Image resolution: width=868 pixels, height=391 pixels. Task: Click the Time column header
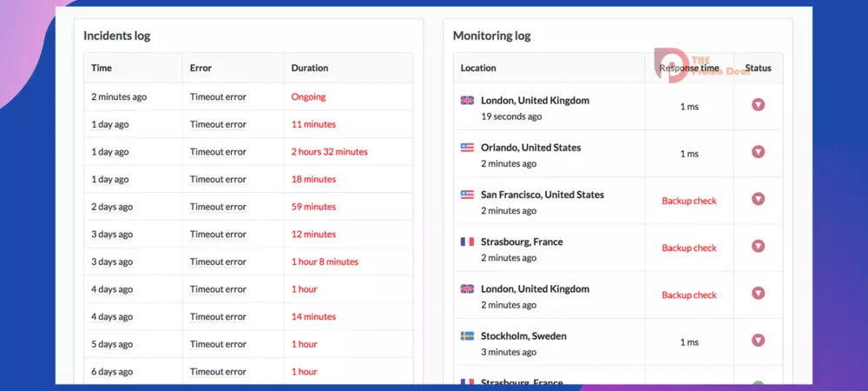102,68
